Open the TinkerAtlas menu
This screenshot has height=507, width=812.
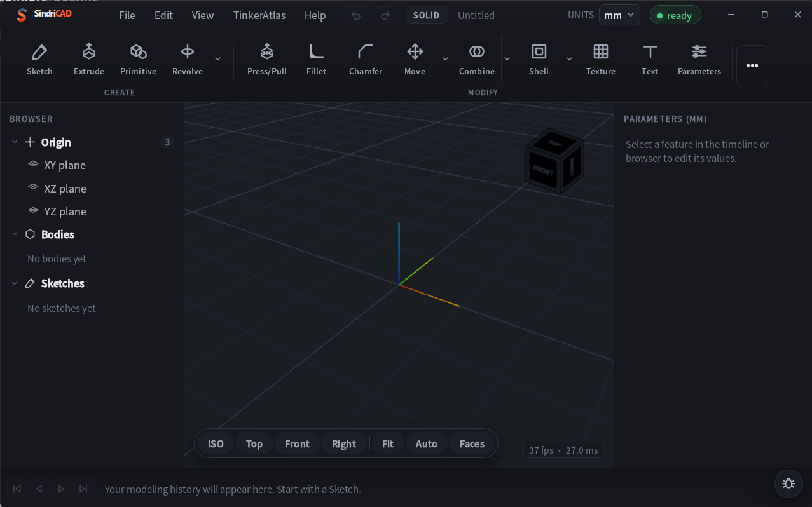click(x=259, y=15)
